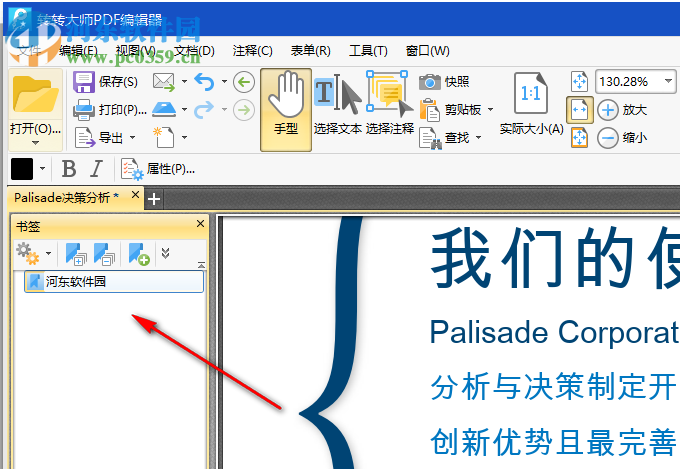
Task: Click the Clipboard (剪贴板) icon
Action: pyautogui.click(x=429, y=110)
